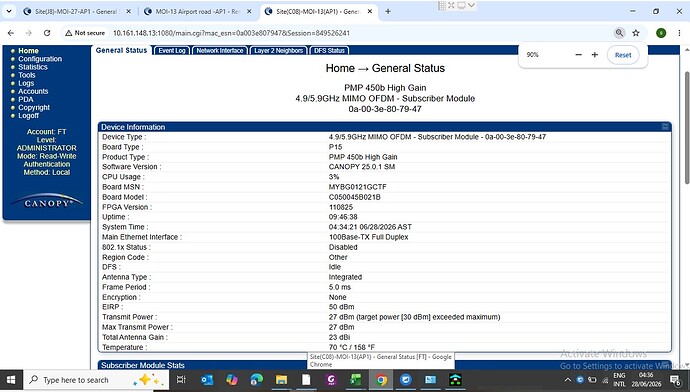Collapse the Device Information panel
The height and width of the screenshot is (392, 690).
(665, 127)
